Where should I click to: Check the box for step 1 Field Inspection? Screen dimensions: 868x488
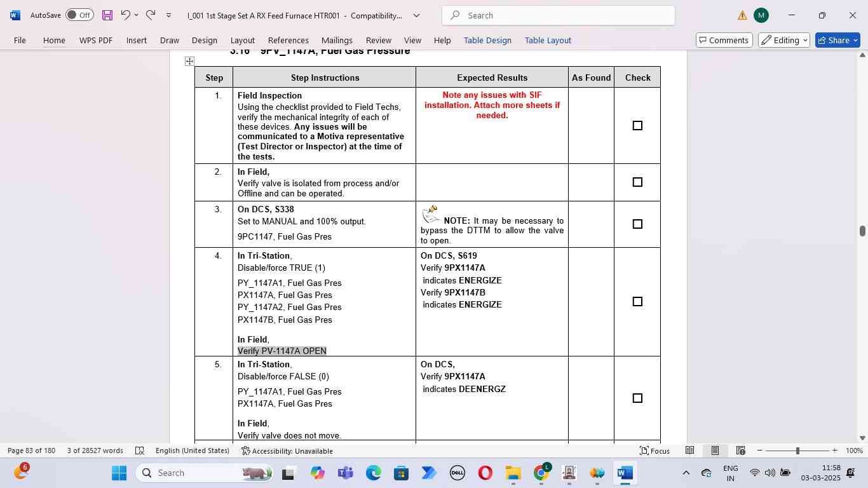pyautogui.click(x=637, y=126)
